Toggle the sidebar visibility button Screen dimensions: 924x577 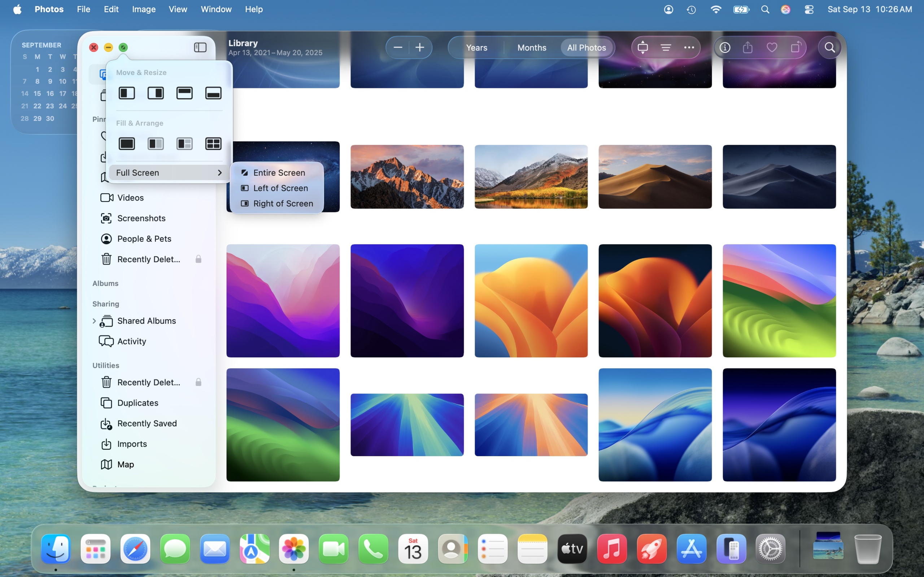coord(200,47)
